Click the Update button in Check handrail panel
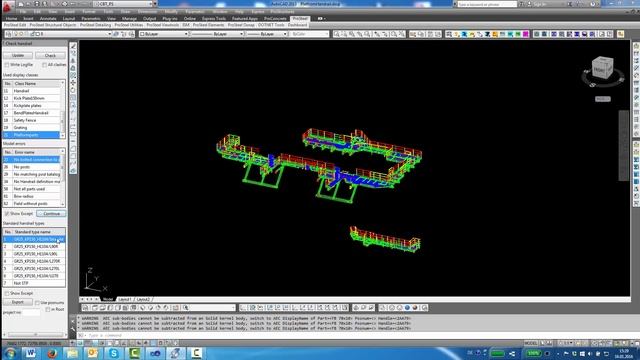Viewport: 640px width, 360px height. click(18, 55)
